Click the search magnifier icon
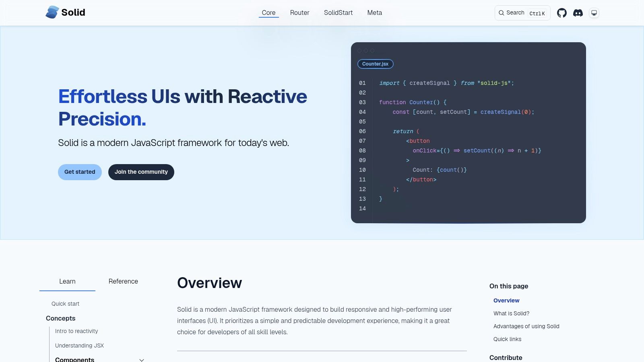Screen dimensions: 644x362 click(502, 13)
